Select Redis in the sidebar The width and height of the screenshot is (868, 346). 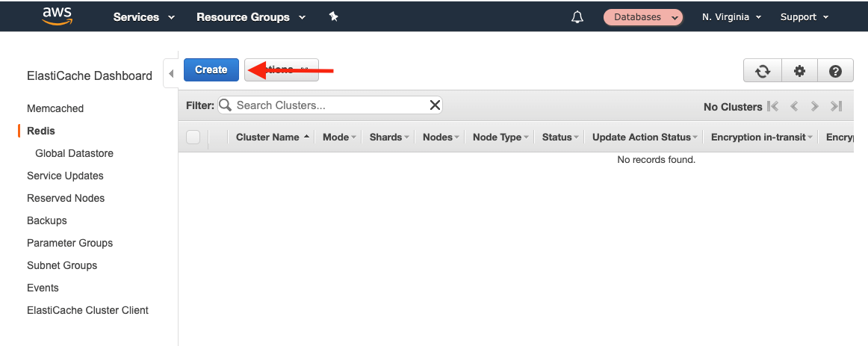click(41, 132)
